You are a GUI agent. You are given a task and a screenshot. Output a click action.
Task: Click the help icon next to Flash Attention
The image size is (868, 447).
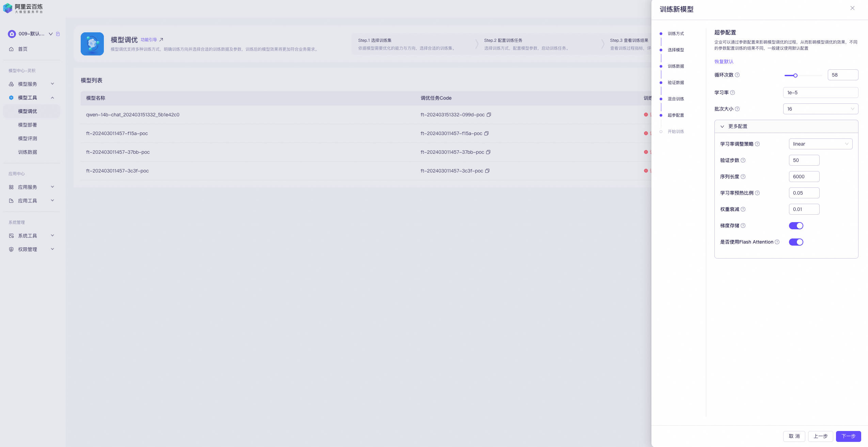coord(777,242)
